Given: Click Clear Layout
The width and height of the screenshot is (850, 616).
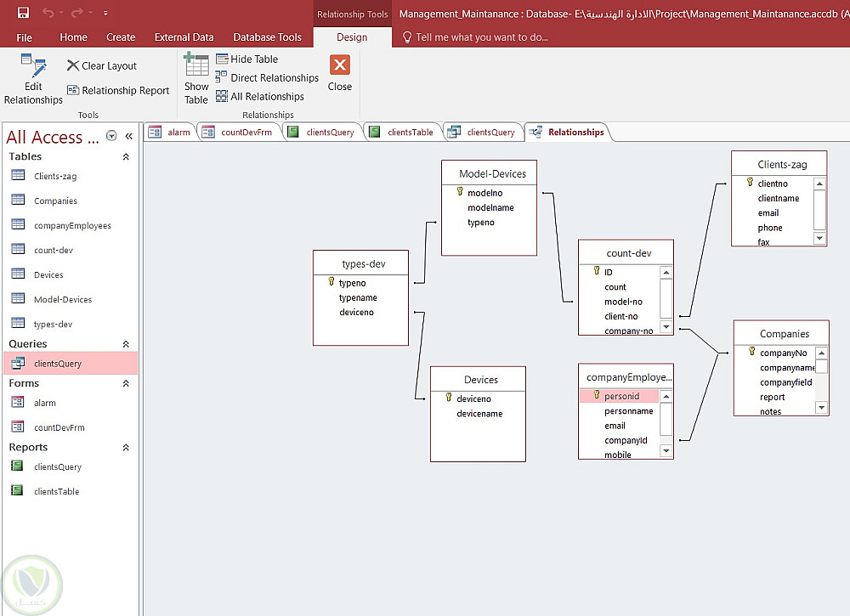Looking at the screenshot, I should (x=102, y=65).
